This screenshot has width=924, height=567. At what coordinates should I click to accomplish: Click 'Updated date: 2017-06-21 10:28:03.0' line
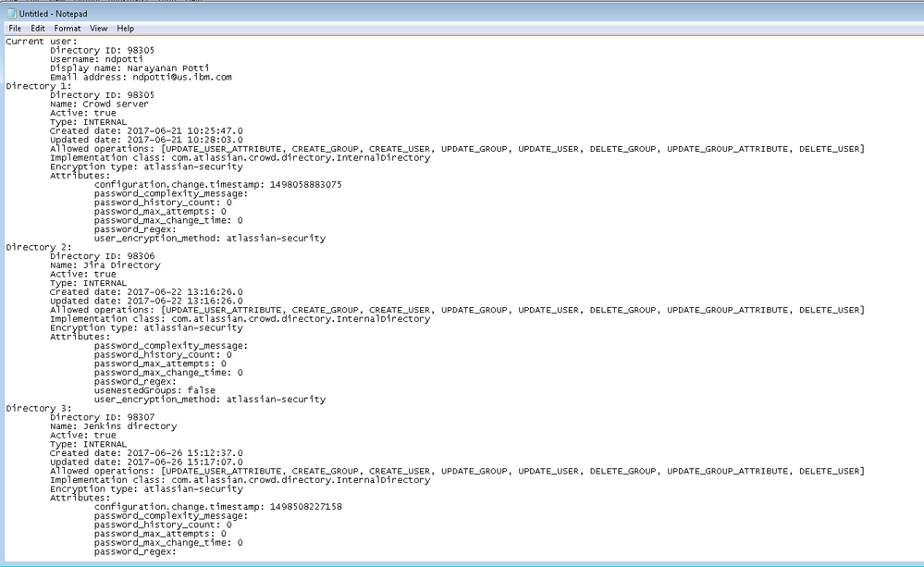pyautogui.click(x=146, y=140)
